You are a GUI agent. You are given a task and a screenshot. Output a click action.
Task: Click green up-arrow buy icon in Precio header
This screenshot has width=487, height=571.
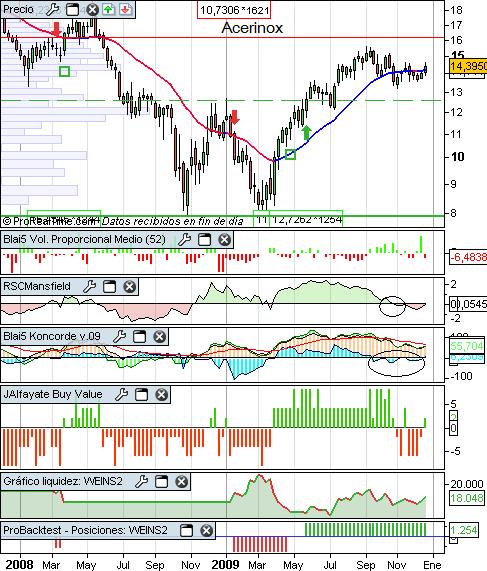[109, 9]
